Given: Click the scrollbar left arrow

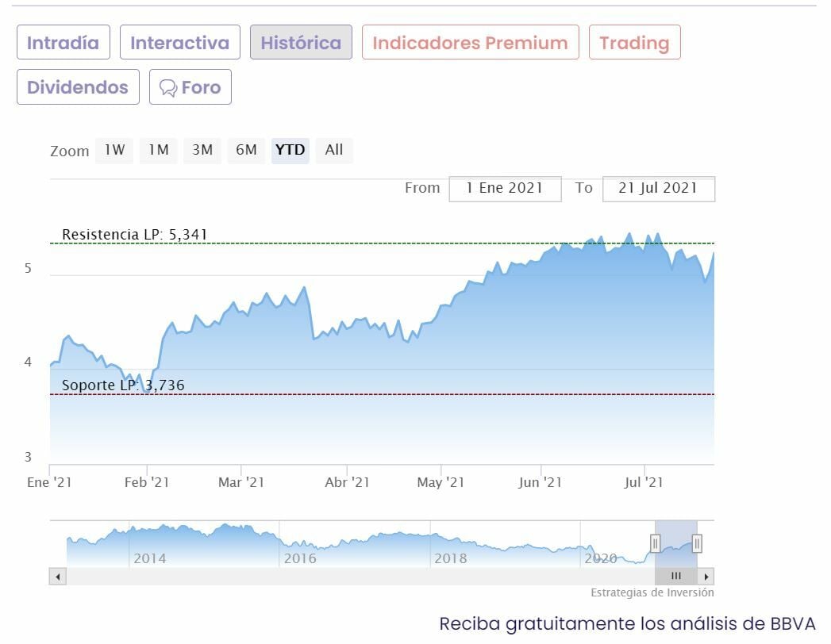Looking at the screenshot, I should 56,577.
